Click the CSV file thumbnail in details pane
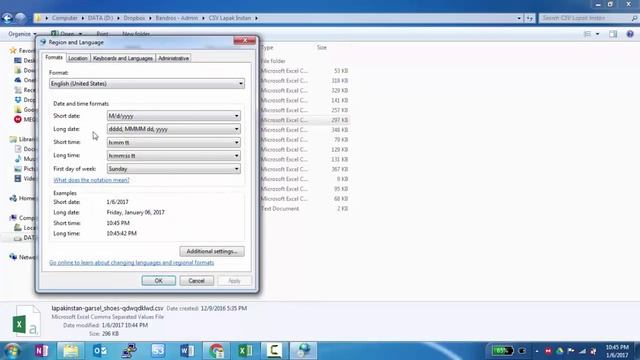 27,322
